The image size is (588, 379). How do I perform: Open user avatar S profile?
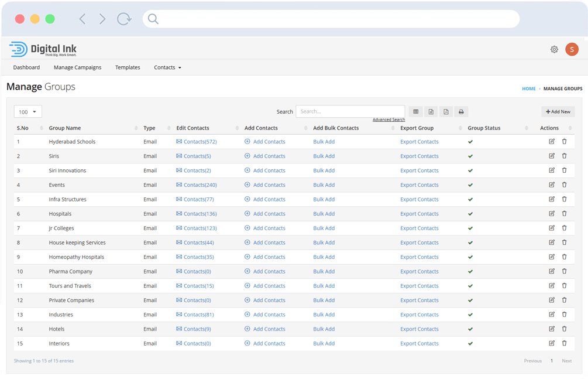pyautogui.click(x=572, y=50)
